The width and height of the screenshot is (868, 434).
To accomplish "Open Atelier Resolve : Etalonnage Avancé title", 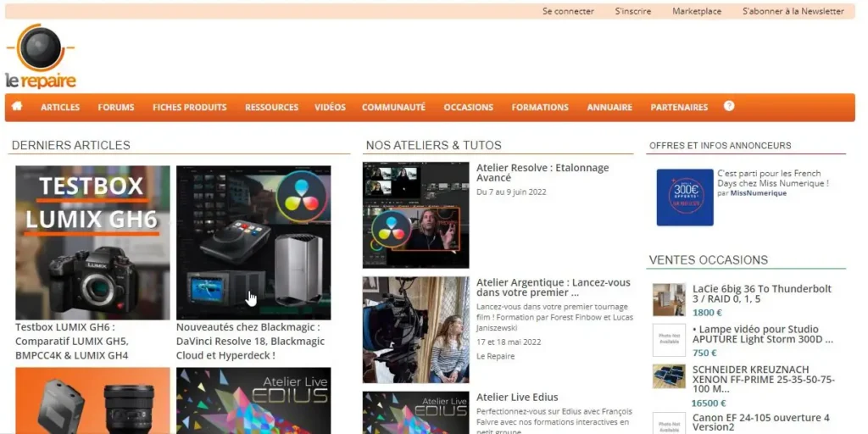I will pyautogui.click(x=542, y=173).
